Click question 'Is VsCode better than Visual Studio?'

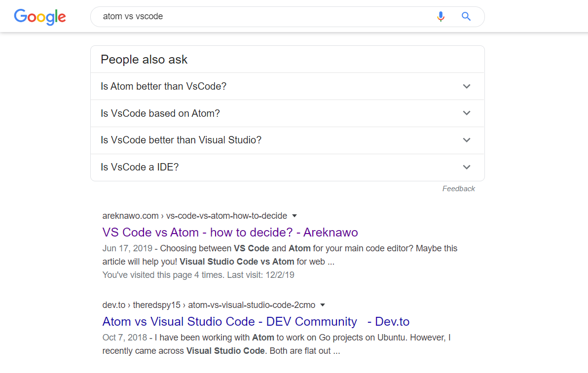click(181, 140)
